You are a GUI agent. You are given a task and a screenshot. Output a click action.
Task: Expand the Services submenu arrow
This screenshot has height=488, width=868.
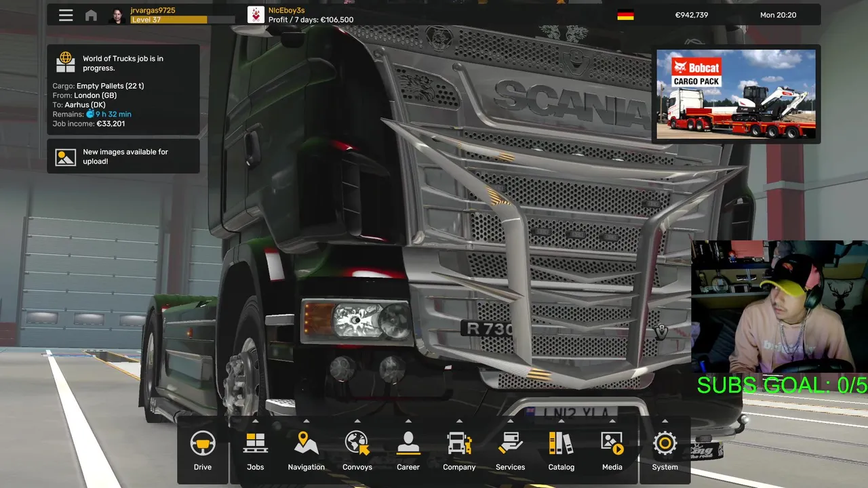(510, 421)
